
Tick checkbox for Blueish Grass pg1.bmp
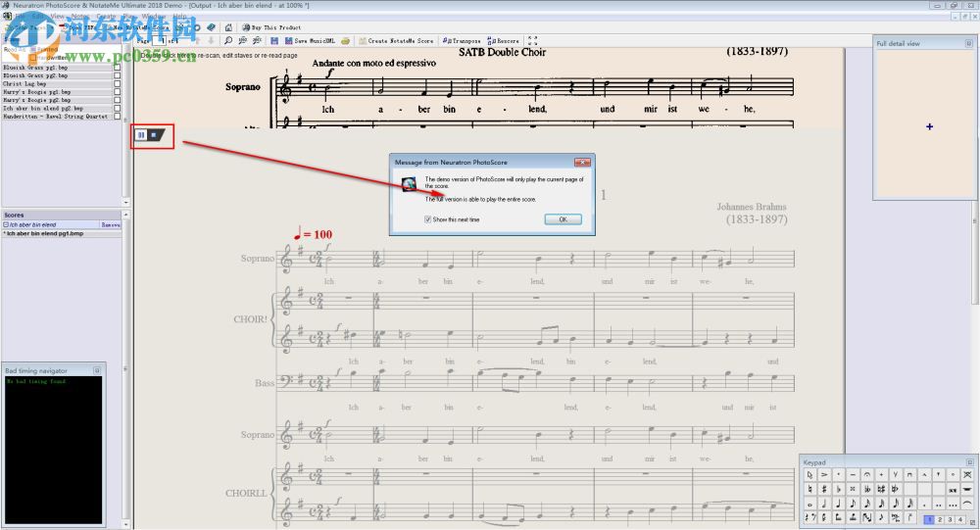tap(117, 68)
